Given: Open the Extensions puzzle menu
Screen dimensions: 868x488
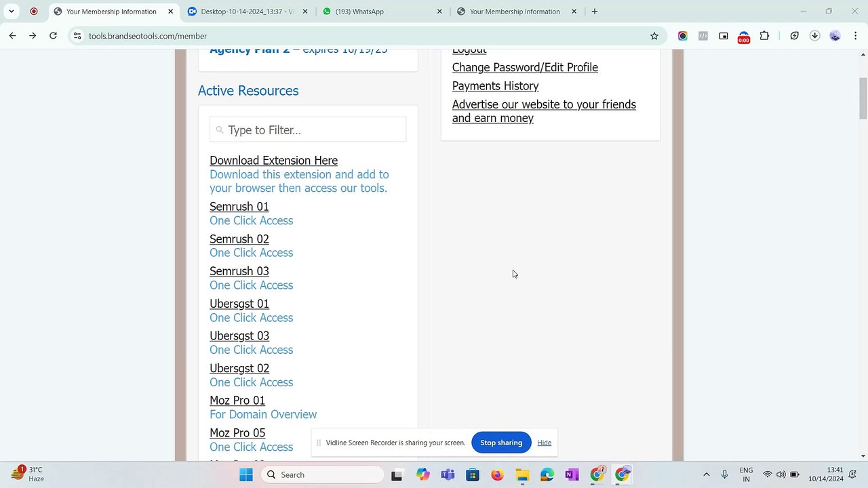Looking at the screenshot, I should pyautogui.click(x=764, y=36).
